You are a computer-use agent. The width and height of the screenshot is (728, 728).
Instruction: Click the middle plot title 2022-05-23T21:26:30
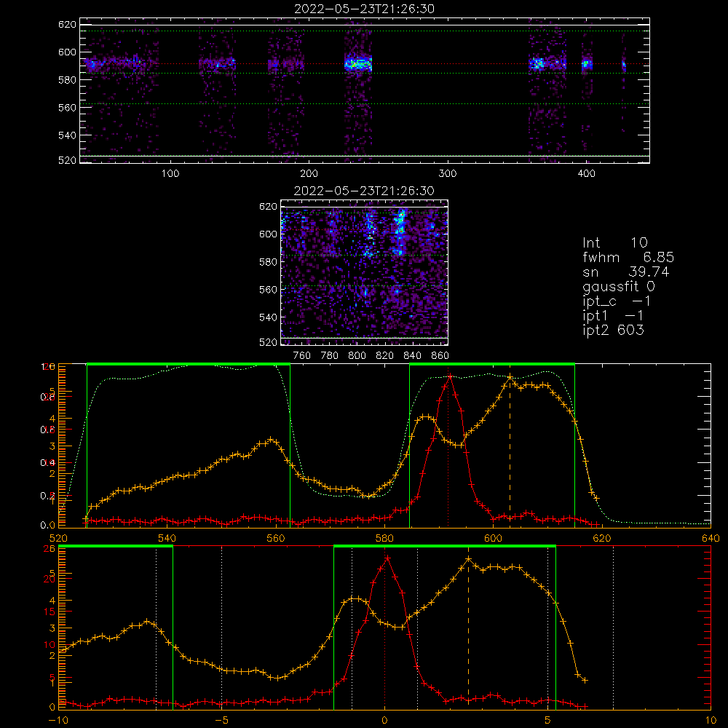(x=364, y=191)
